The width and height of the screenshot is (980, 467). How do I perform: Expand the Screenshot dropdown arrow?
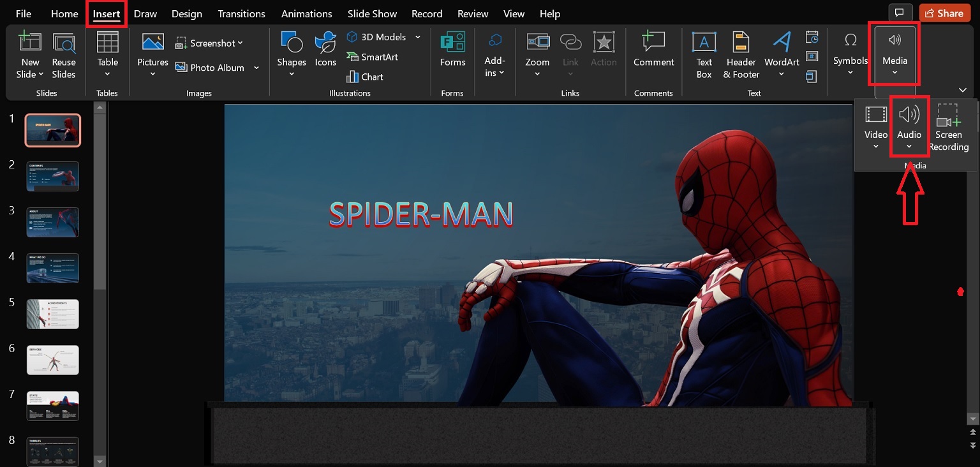point(240,43)
